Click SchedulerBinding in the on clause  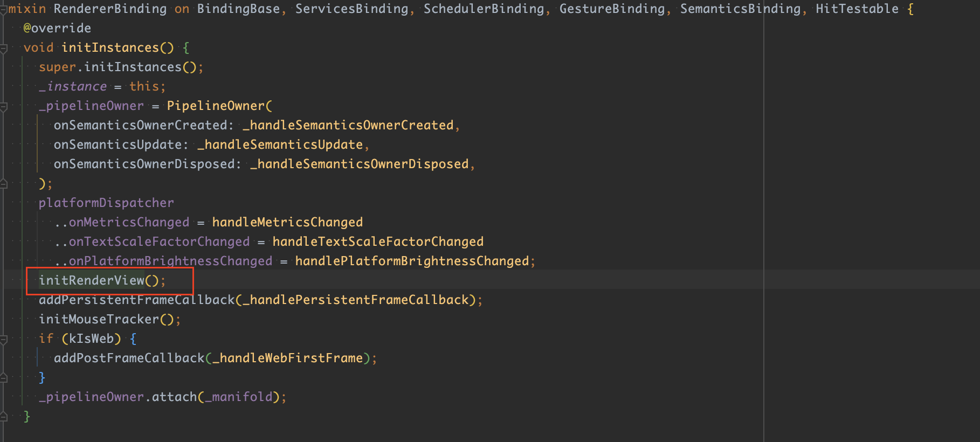484,9
